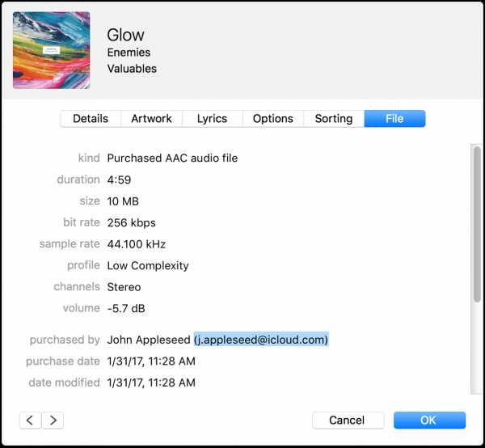The width and height of the screenshot is (485, 448).
Task: Switch to the Details tab
Action: pyautogui.click(x=91, y=119)
